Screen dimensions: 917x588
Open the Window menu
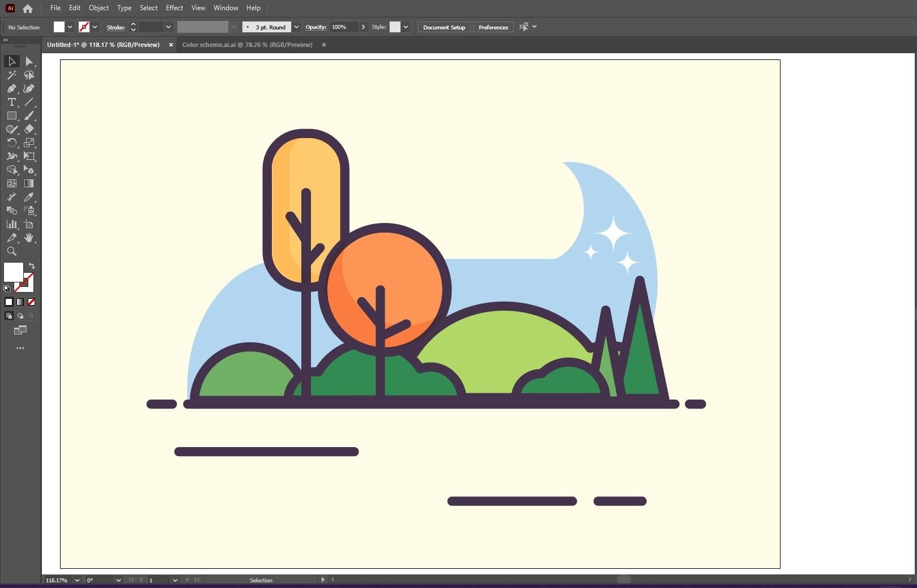(x=225, y=8)
